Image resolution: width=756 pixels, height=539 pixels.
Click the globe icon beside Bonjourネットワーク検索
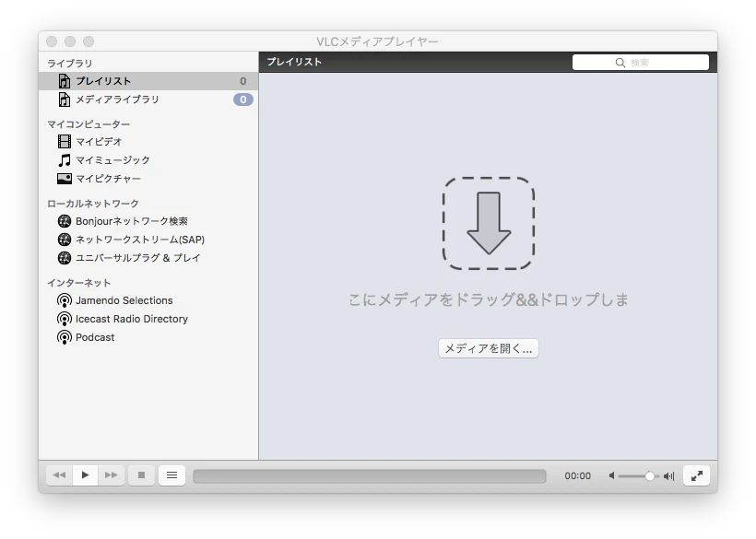coord(65,221)
